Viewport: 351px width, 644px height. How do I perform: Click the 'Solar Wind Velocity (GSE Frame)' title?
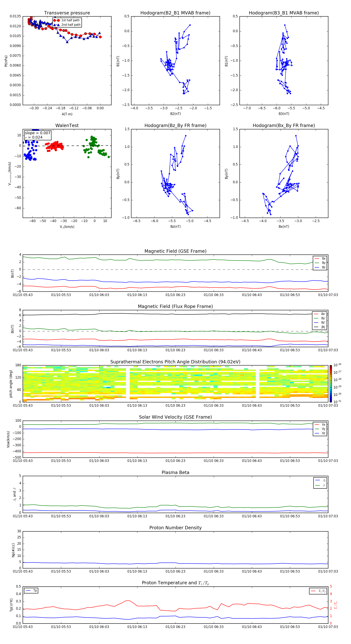coord(175,417)
